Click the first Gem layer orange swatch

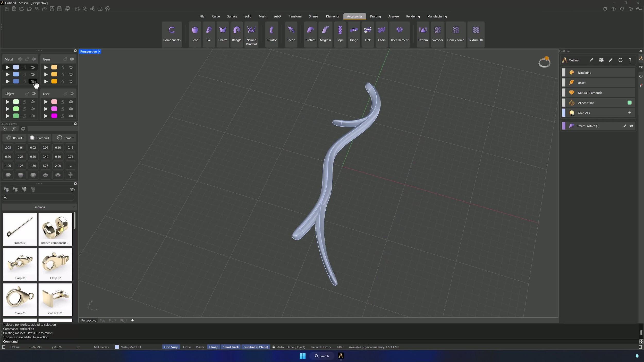pos(54,67)
